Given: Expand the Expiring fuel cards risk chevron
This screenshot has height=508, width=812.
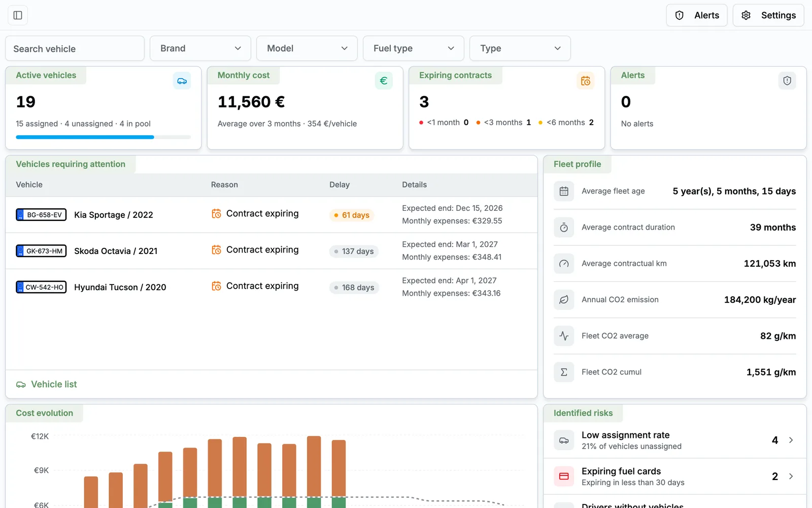Looking at the screenshot, I should 791,477.
